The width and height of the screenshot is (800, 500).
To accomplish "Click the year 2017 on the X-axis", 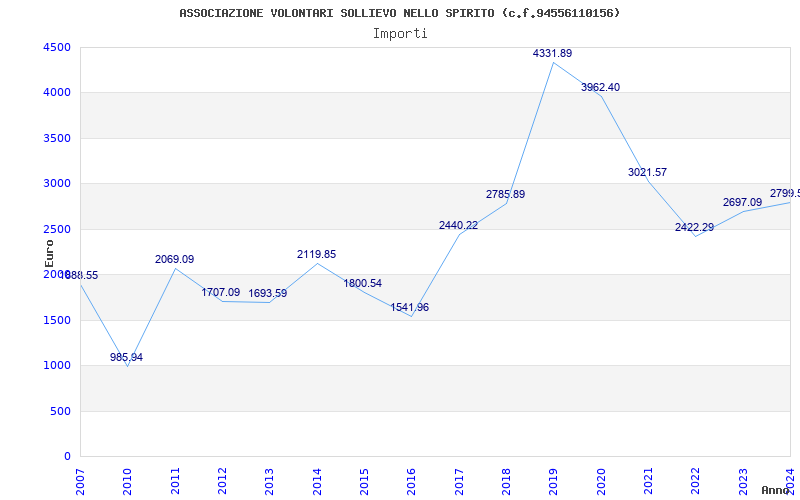I will pos(459,481).
